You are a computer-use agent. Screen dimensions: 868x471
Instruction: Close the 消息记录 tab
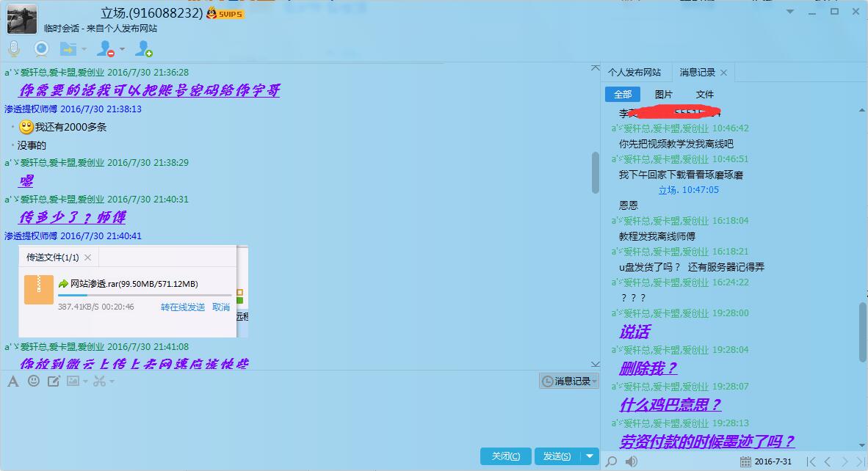click(x=723, y=73)
